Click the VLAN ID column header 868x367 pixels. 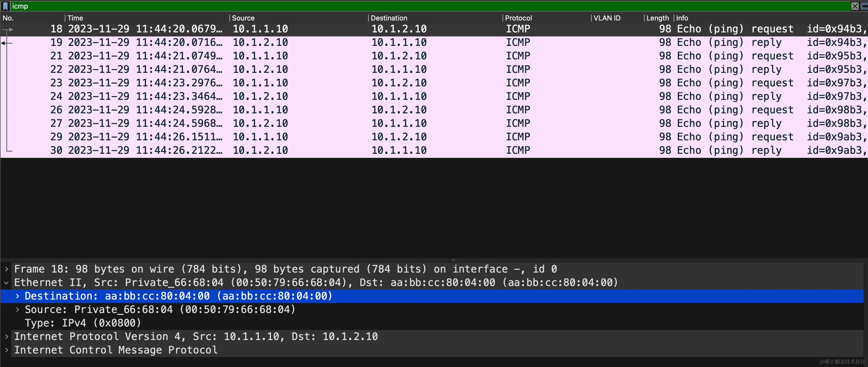pyautogui.click(x=607, y=18)
